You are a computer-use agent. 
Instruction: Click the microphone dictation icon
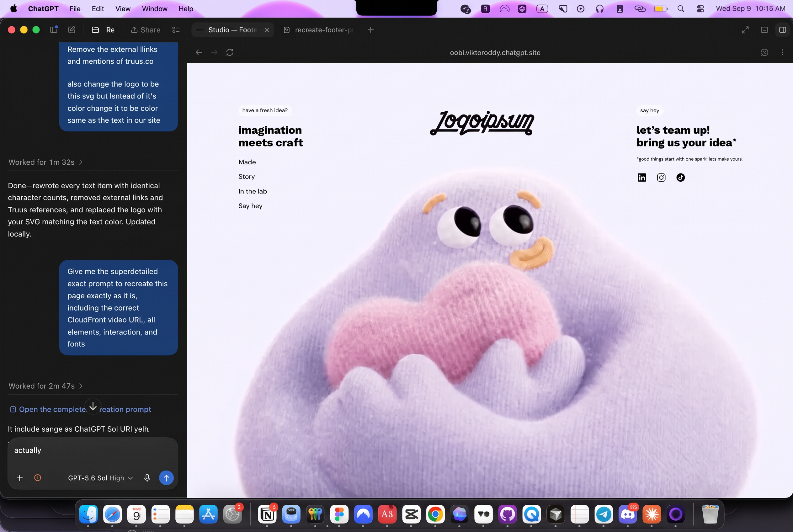[x=147, y=478]
